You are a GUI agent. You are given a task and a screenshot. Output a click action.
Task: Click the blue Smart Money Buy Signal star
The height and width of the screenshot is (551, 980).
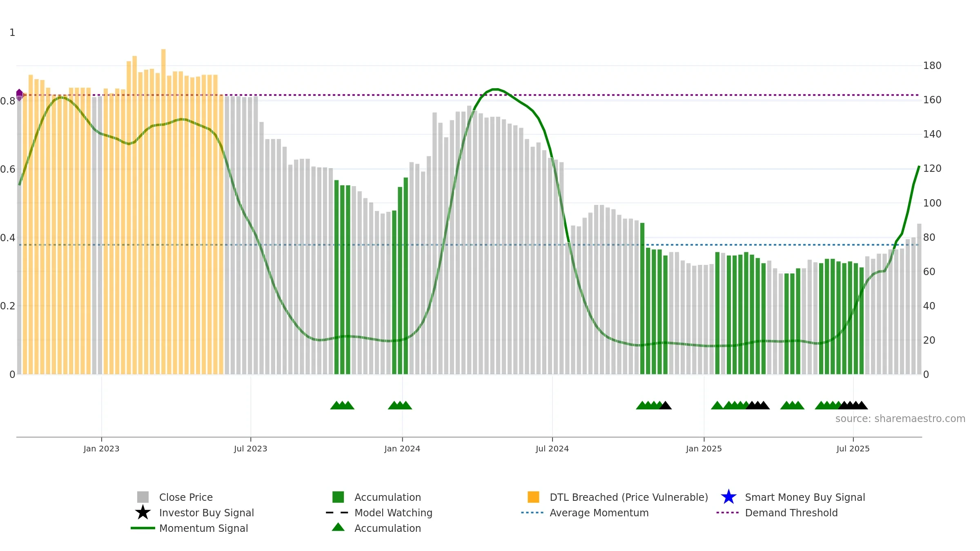pos(729,497)
